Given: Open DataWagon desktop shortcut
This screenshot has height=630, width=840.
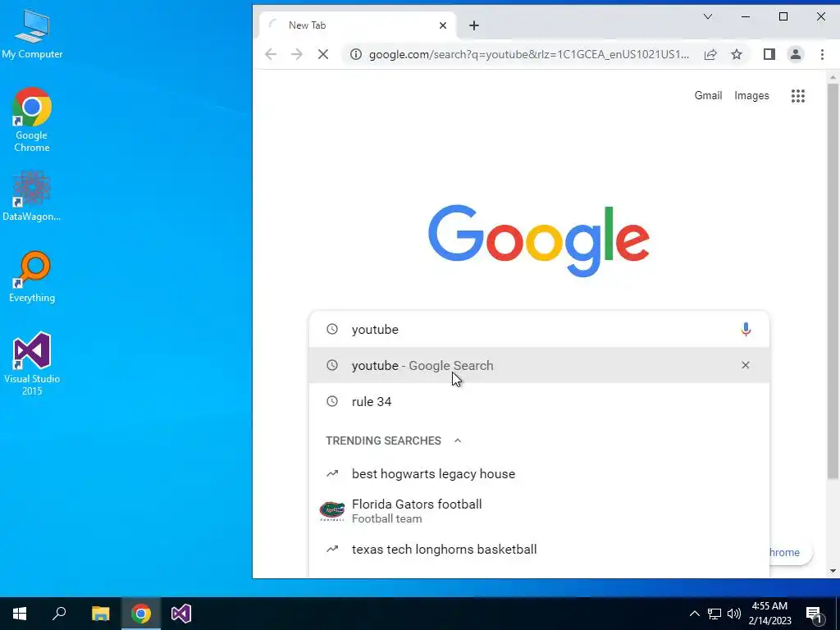Looking at the screenshot, I should click(32, 196).
